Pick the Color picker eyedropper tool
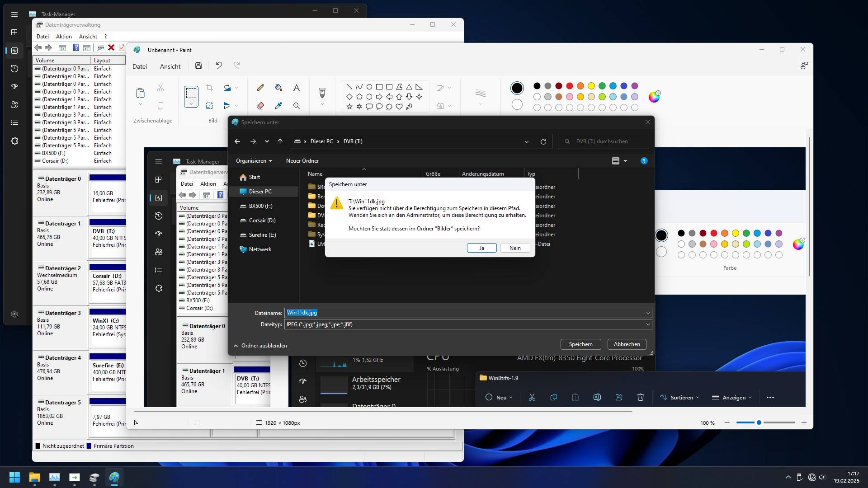This screenshot has height=488, width=868. (x=278, y=106)
